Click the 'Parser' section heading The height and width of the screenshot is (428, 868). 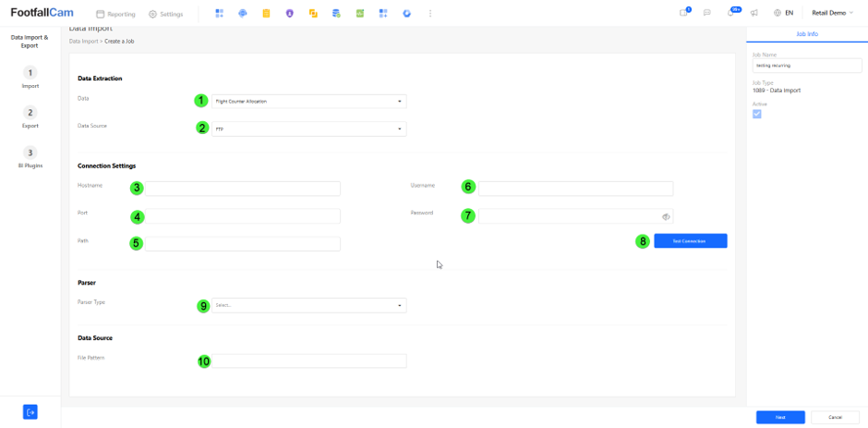click(x=87, y=283)
